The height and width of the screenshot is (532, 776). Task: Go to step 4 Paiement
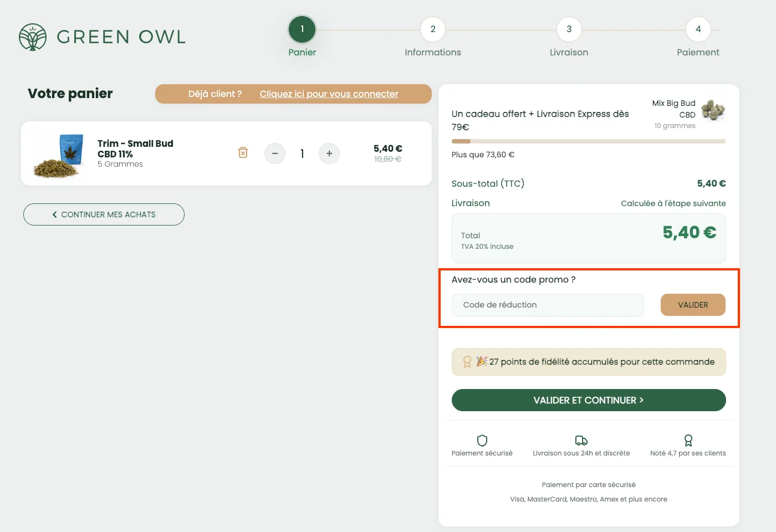(x=698, y=29)
